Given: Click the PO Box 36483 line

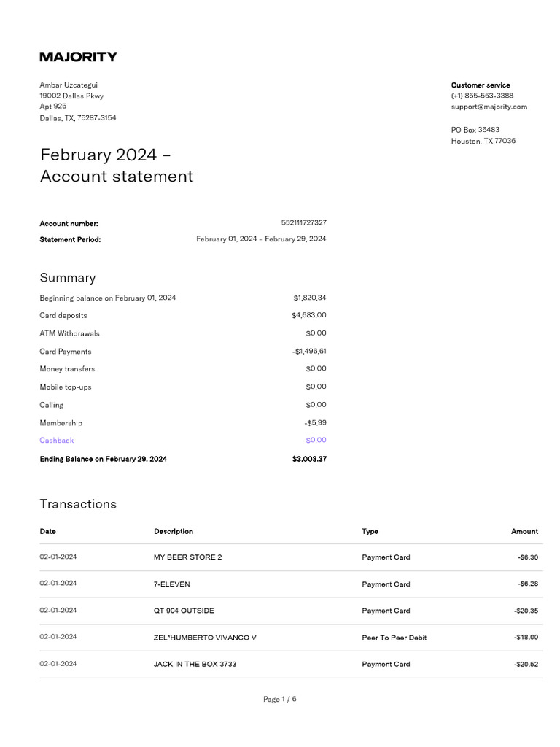Looking at the screenshot, I should [475, 130].
